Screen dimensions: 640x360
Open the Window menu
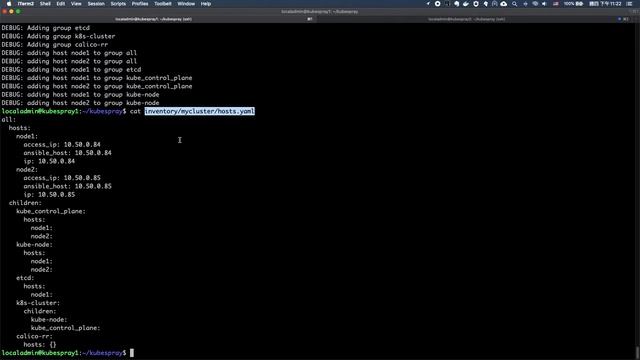(186, 4)
